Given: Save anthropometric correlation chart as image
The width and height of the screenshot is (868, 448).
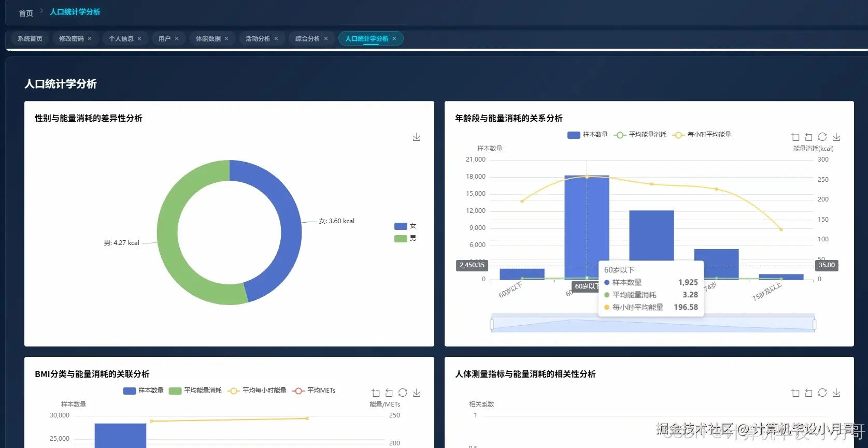Looking at the screenshot, I should 836,393.
